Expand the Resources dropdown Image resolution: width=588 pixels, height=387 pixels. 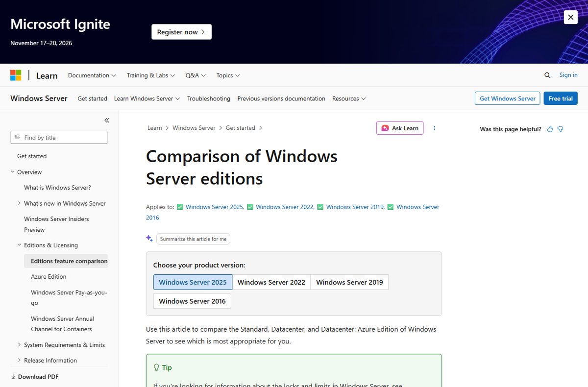(x=349, y=98)
